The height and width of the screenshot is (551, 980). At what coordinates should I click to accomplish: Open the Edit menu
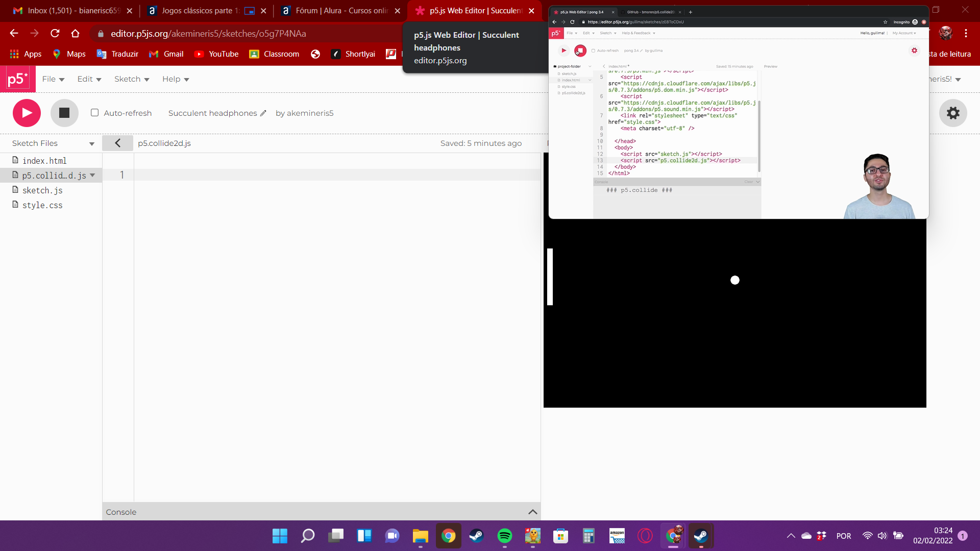[x=89, y=79]
